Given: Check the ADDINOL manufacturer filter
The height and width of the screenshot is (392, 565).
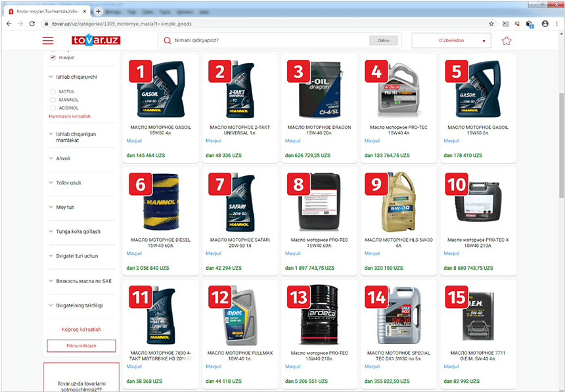Looking at the screenshot, I should pyautogui.click(x=53, y=108).
